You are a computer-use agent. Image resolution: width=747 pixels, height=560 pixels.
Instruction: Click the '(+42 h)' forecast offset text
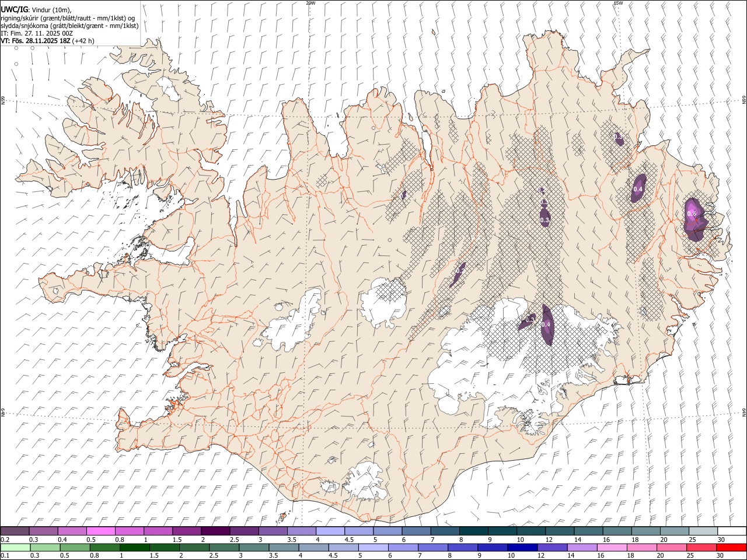pyautogui.click(x=83, y=41)
